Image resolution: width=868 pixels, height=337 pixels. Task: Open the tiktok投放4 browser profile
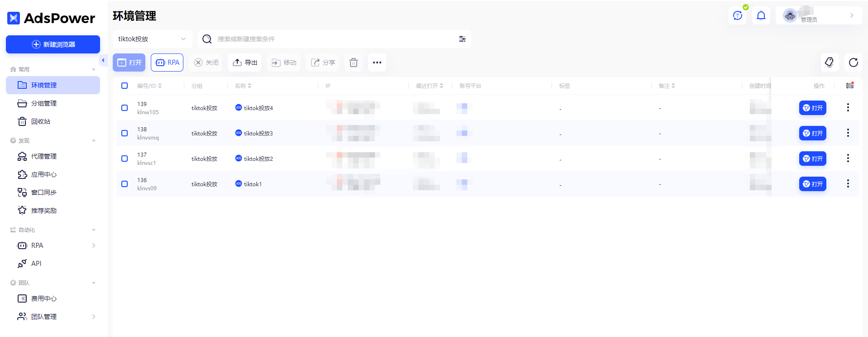[x=813, y=108]
